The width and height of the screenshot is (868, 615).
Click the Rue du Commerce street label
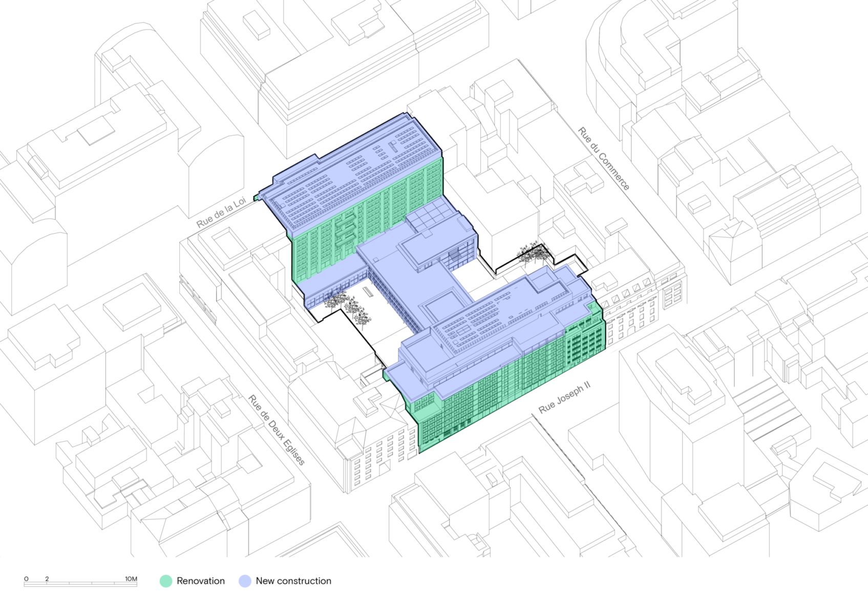click(x=603, y=159)
